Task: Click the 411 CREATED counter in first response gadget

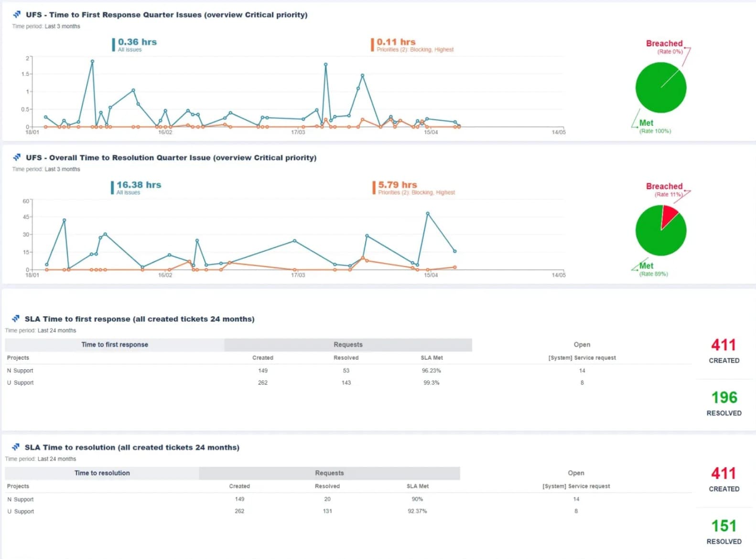Action: click(724, 351)
